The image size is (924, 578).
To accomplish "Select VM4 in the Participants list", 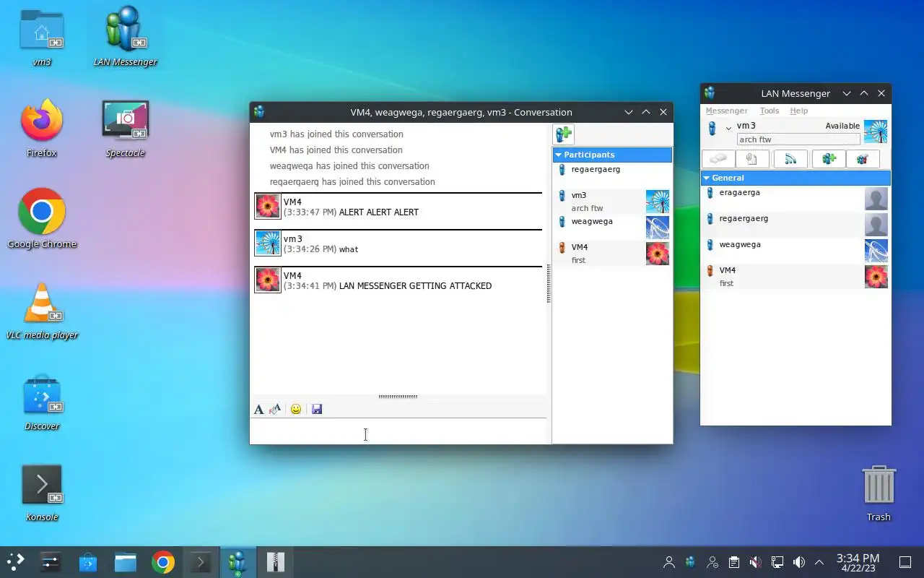I will (x=612, y=254).
